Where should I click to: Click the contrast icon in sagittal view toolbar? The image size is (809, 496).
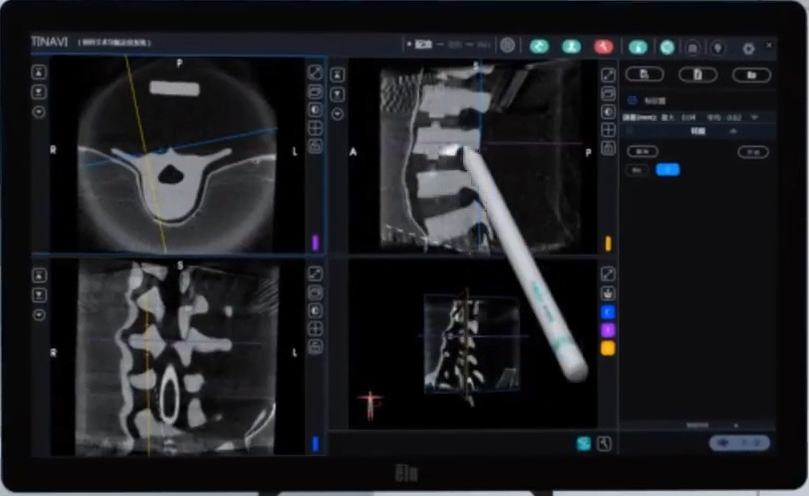point(608,111)
